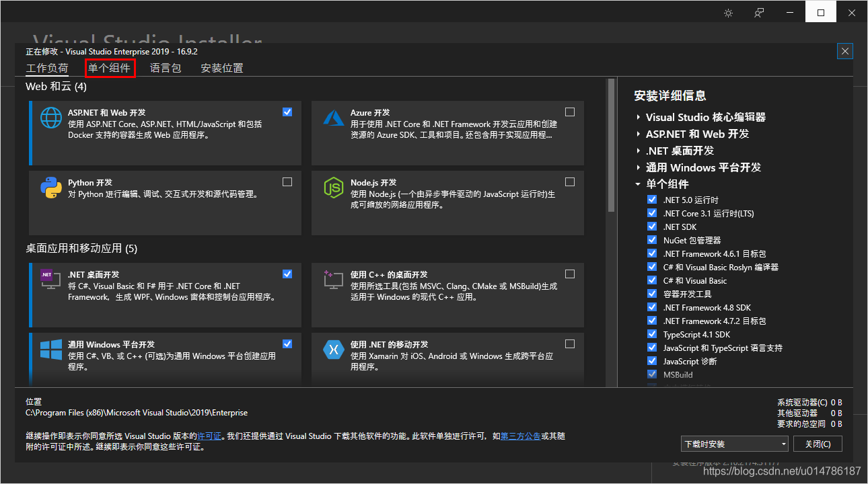Switch to the 单个组件 tab
Viewport: 868px width, 484px height.
tap(109, 68)
